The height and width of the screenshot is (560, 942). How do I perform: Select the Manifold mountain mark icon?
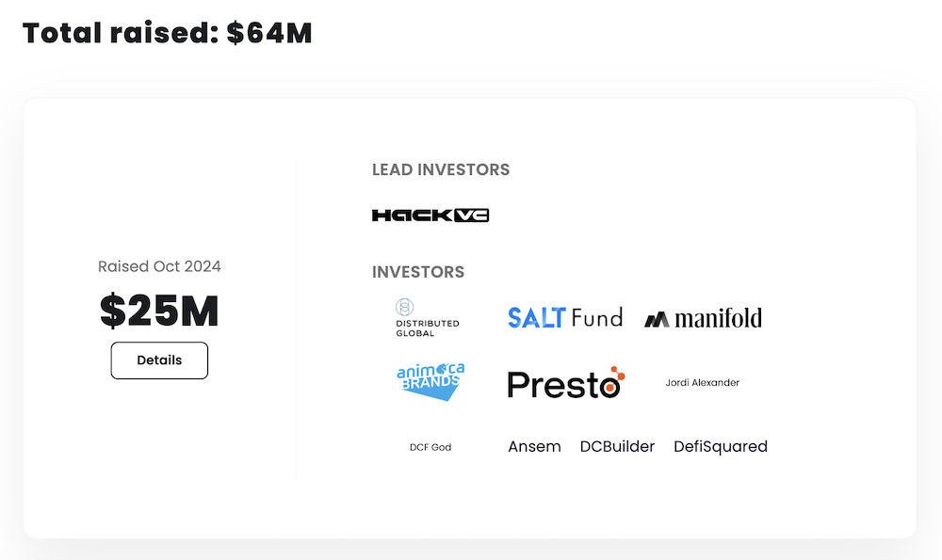(x=658, y=317)
